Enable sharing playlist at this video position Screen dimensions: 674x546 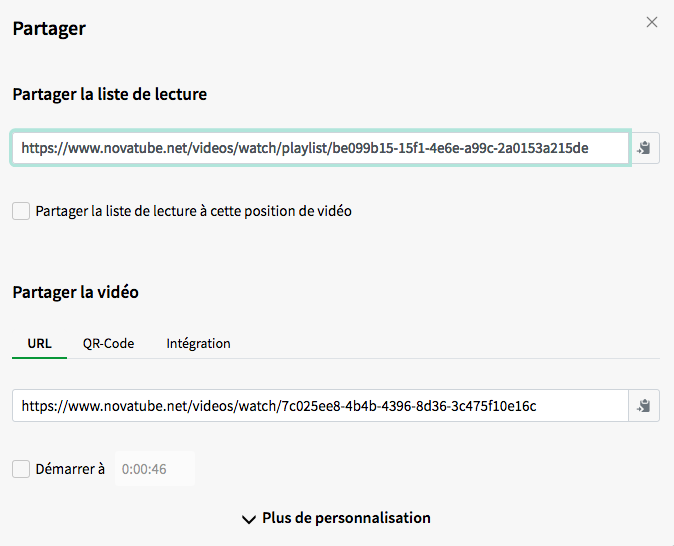point(21,211)
